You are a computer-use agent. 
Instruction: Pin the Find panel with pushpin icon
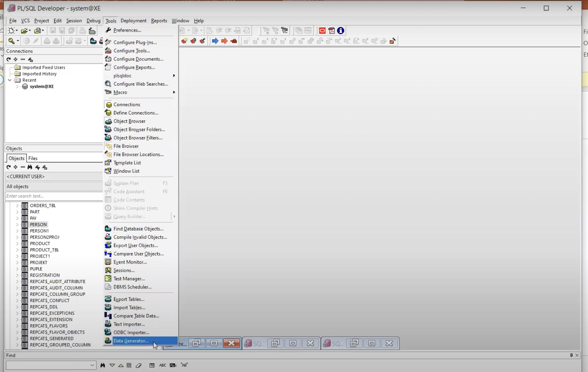coord(571,355)
